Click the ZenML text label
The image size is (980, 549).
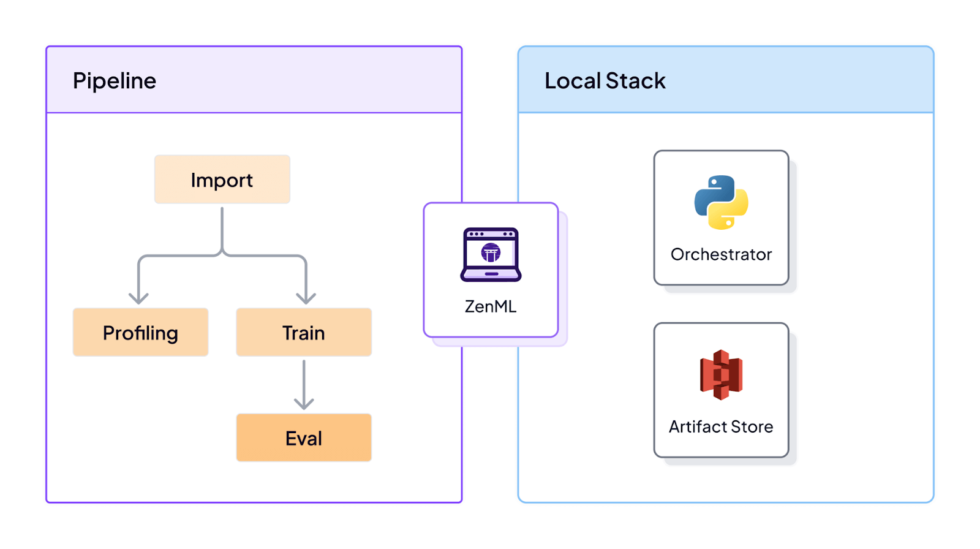pyautogui.click(x=491, y=306)
